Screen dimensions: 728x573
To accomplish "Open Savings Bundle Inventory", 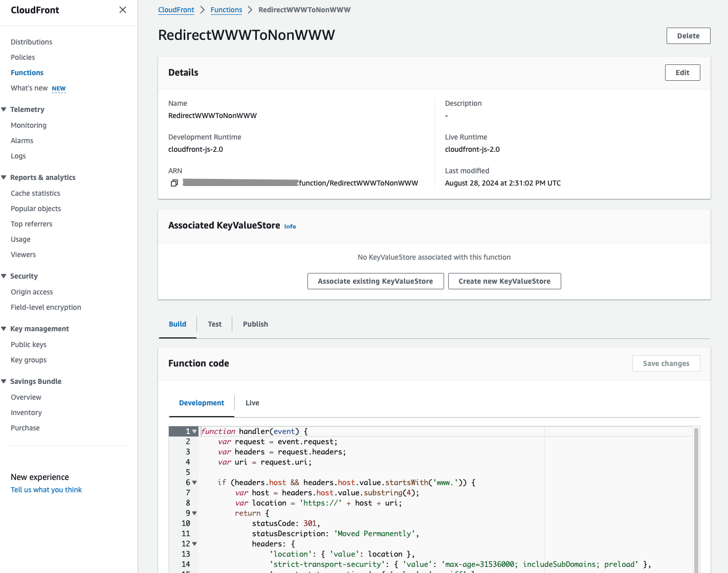I will tap(26, 412).
